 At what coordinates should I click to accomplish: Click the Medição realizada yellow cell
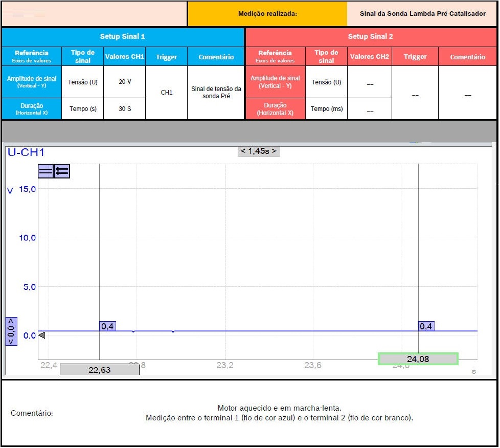267,14
